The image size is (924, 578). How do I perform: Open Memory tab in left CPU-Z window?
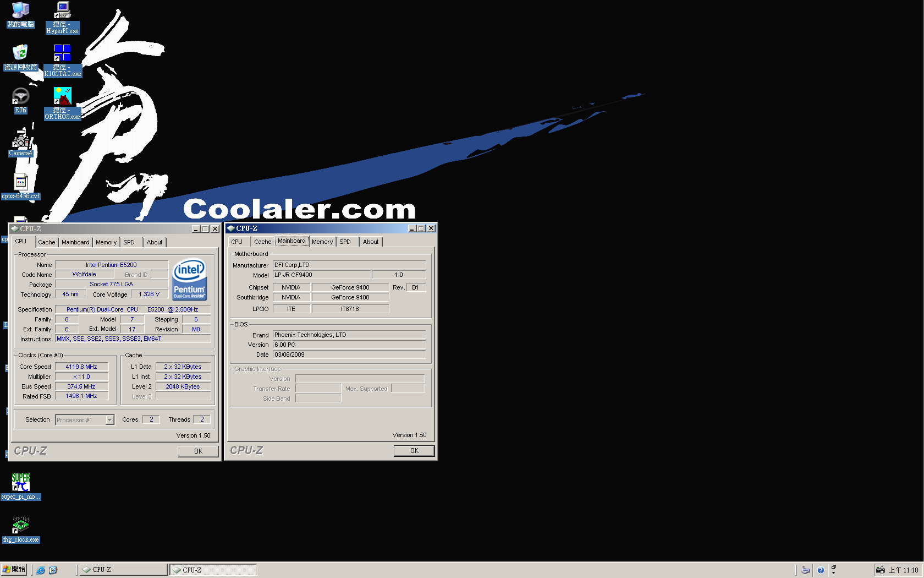[x=106, y=242]
